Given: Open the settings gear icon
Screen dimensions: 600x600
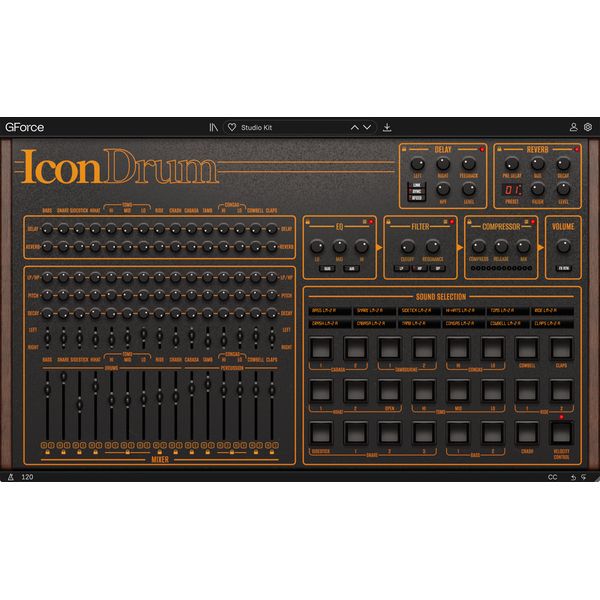Looking at the screenshot, I should tap(588, 127).
